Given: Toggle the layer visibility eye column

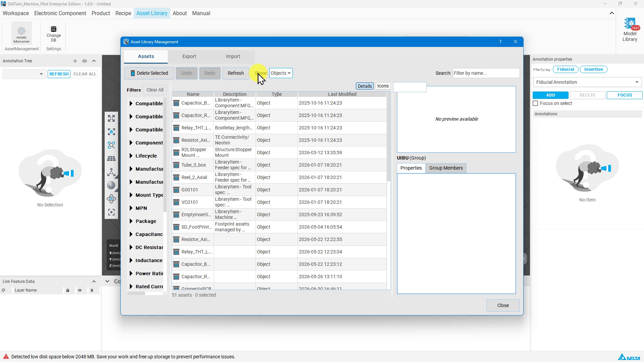Looking at the screenshot, I should pos(80,290).
